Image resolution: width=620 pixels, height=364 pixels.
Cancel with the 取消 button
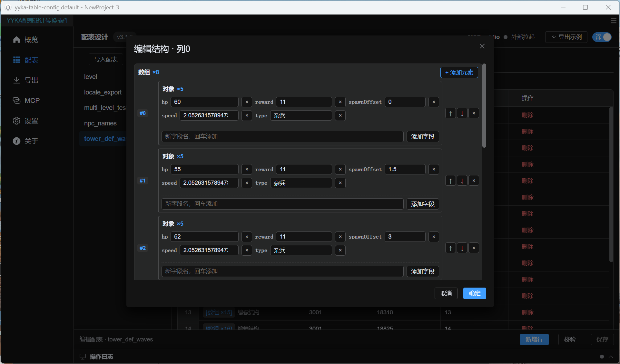446,293
